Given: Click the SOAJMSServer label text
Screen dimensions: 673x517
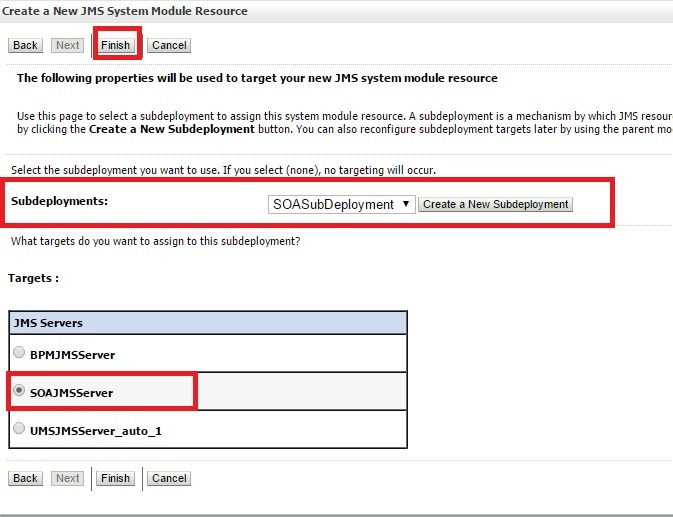Looking at the screenshot, I should click(72, 393).
